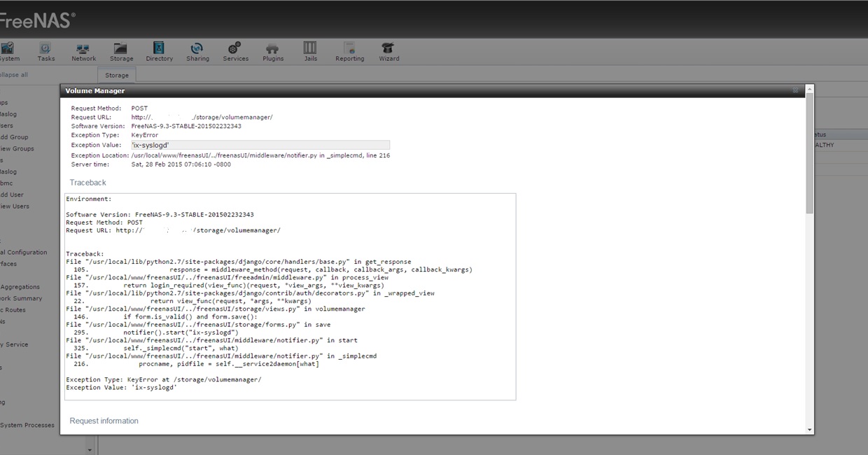This screenshot has width=868, height=455.
Task: Open the Network toolbar icon
Action: click(83, 52)
